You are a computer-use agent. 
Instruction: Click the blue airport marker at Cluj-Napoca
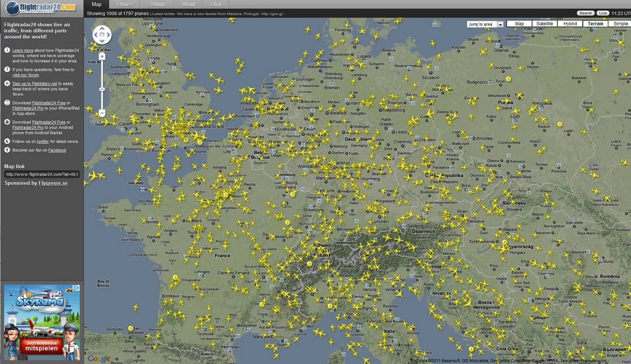click(588, 252)
